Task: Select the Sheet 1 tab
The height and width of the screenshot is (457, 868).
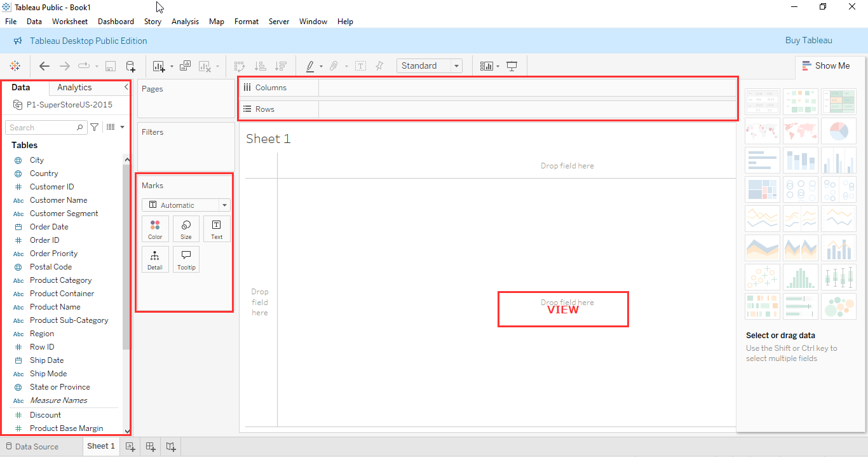Action: tap(101, 446)
